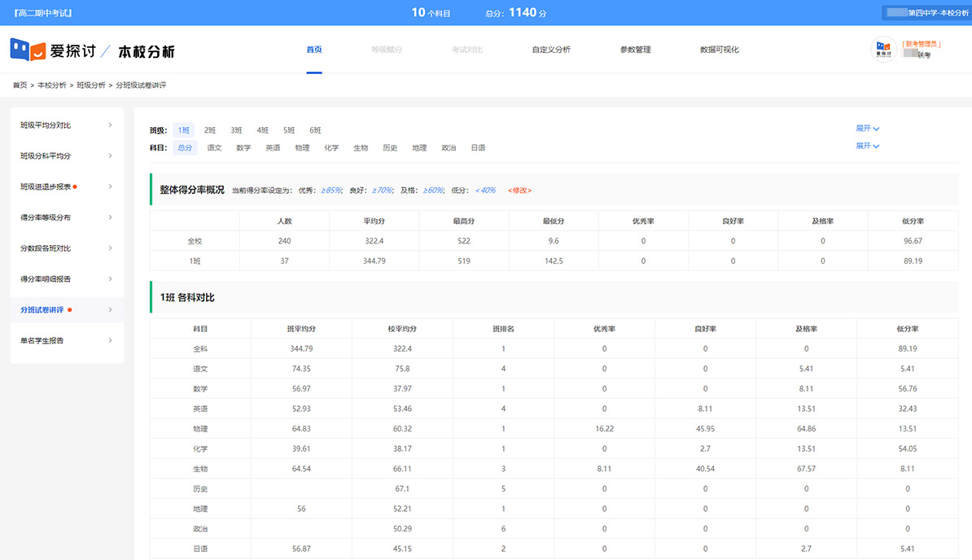Click 班级分析 breadcrumb link
This screenshot has width=972, height=560.
click(x=91, y=85)
